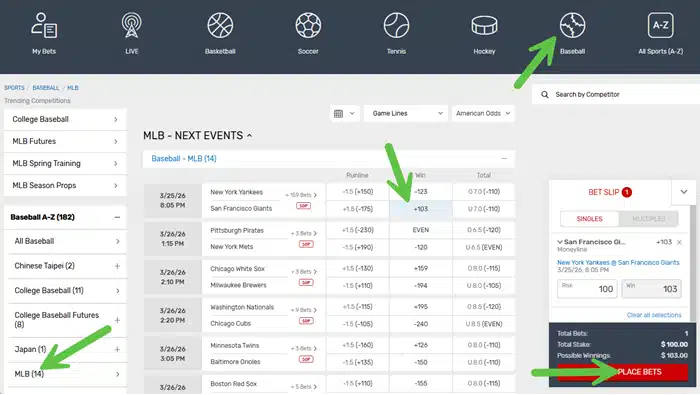
Task: Pick Washington Nationals +195 moneyline
Action: tap(421, 307)
